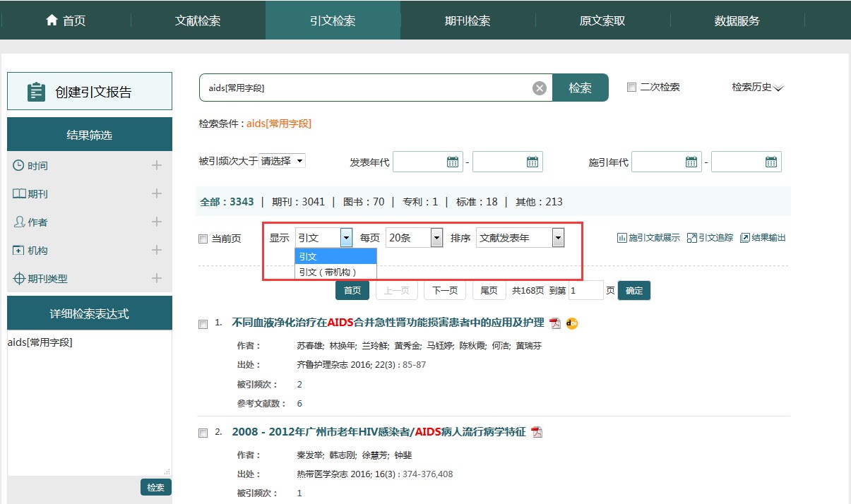Click the page number input field
Image resolution: width=851 pixels, height=504 pixels.
click(585, 291)
